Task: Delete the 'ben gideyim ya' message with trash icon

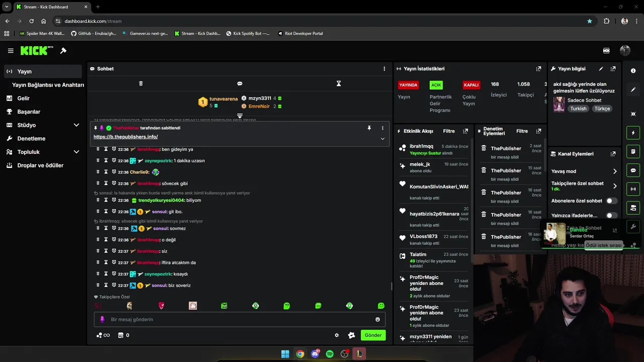Action: click(x=98, y=149)
